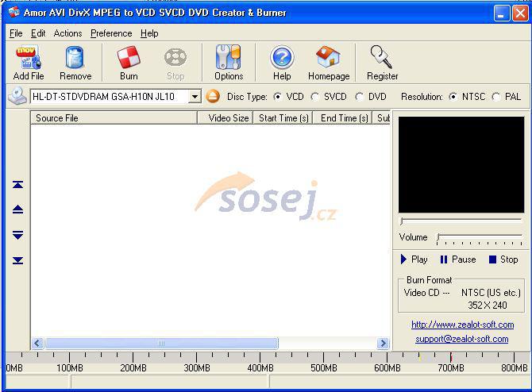The width and height of the screenshot is (532, 392).
Task: Click the yellow marker on the size ruler
Action: pyautogui.click(x=420, y=357)
